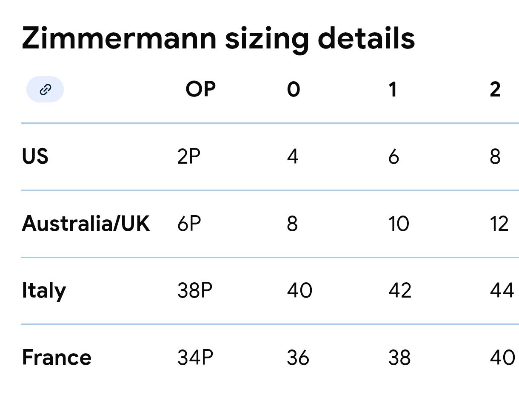Image resolution: width=519 pixels, height=420 pixels.
Task: Select Australia/UK size 10 cell
Action: pos(399,223)
